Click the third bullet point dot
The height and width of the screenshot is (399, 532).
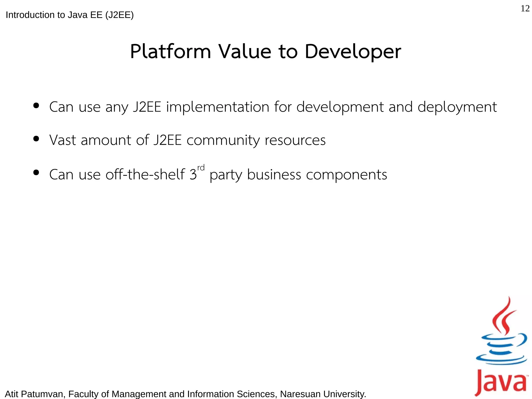coord(36,173)
